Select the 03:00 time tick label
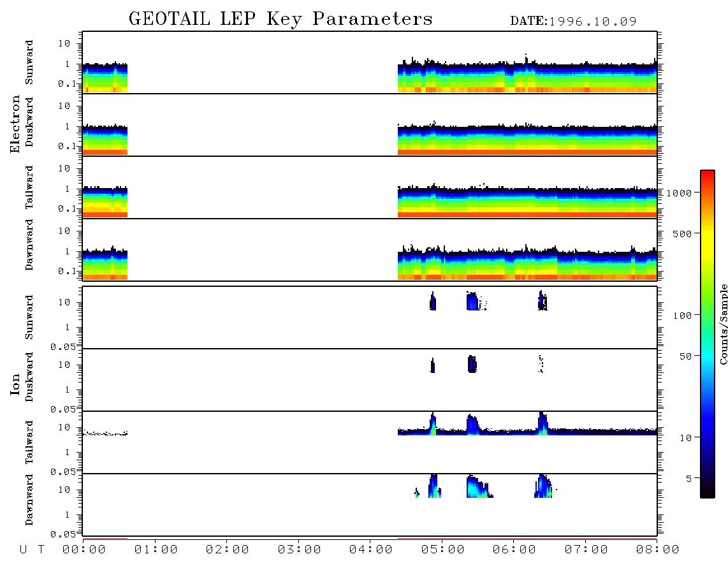 [299, 550]
